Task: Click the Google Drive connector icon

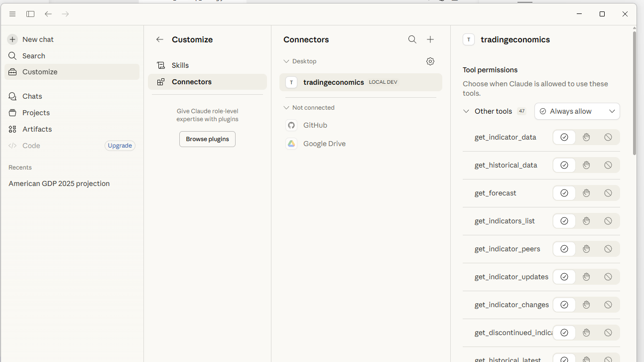Action: tap(291, 144)
